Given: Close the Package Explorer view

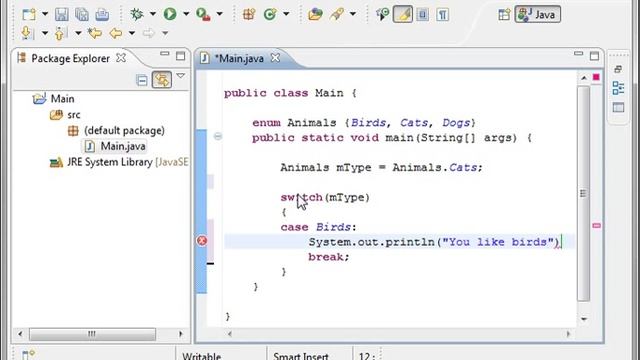Looking at the screenshot, I should click(121, 58).
